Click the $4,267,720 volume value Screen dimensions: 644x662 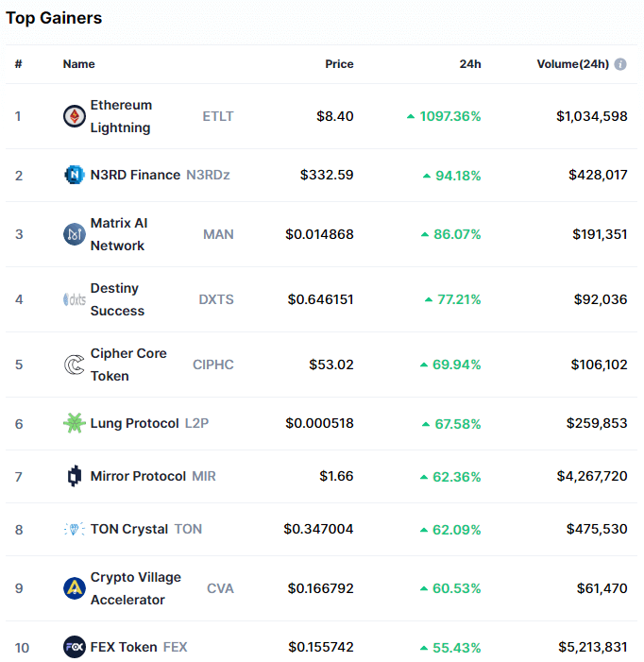point(592,476)
